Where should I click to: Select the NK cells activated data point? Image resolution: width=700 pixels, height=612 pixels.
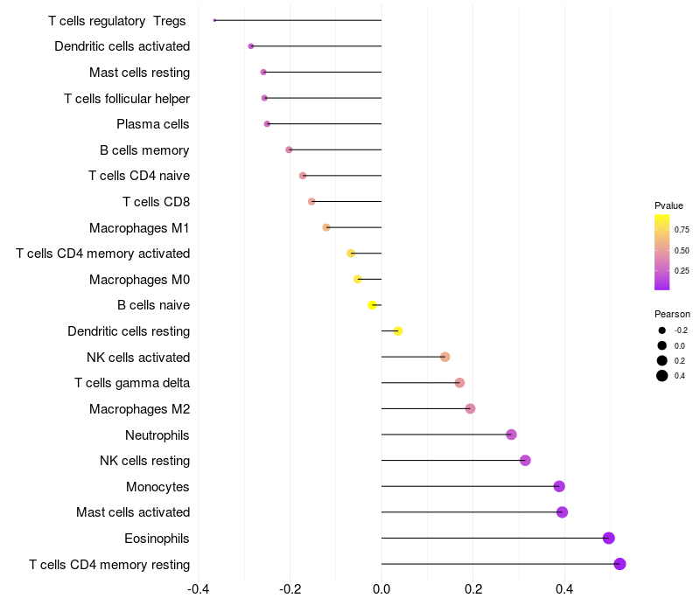pyautogui.click(x=444, y=357)
